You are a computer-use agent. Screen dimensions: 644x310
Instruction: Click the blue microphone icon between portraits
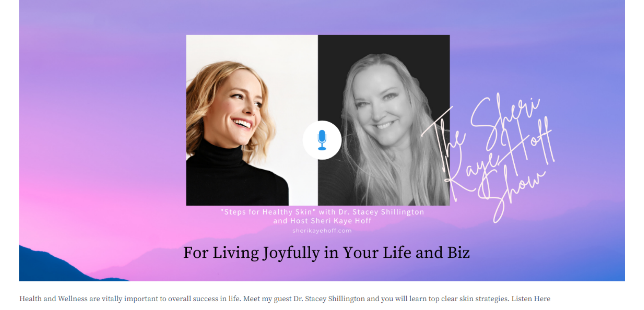pos(322,140)
